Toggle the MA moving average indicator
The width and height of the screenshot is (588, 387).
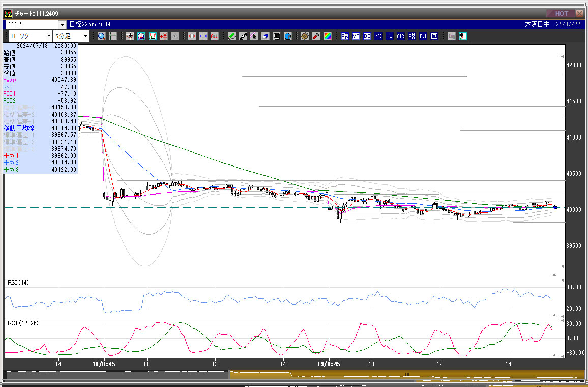click(x=356, y=36)
